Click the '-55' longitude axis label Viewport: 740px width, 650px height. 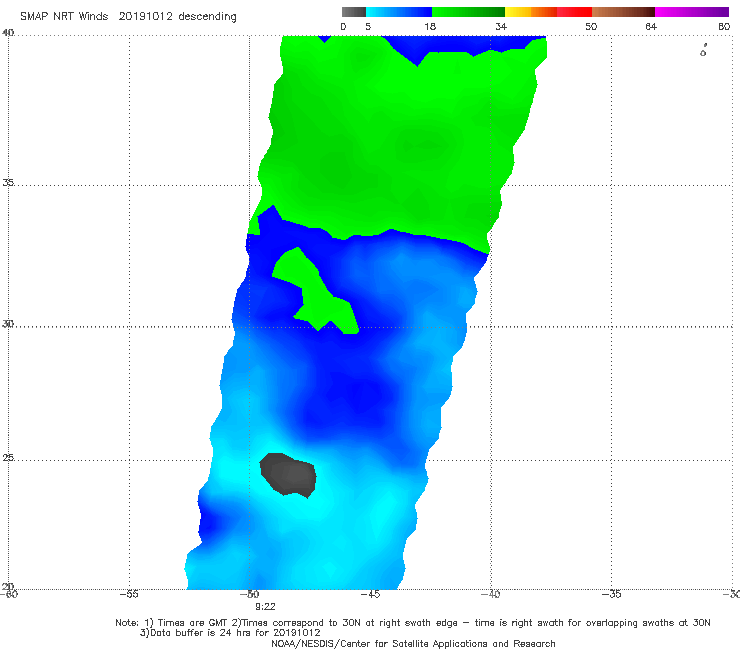tap(129, 594)
